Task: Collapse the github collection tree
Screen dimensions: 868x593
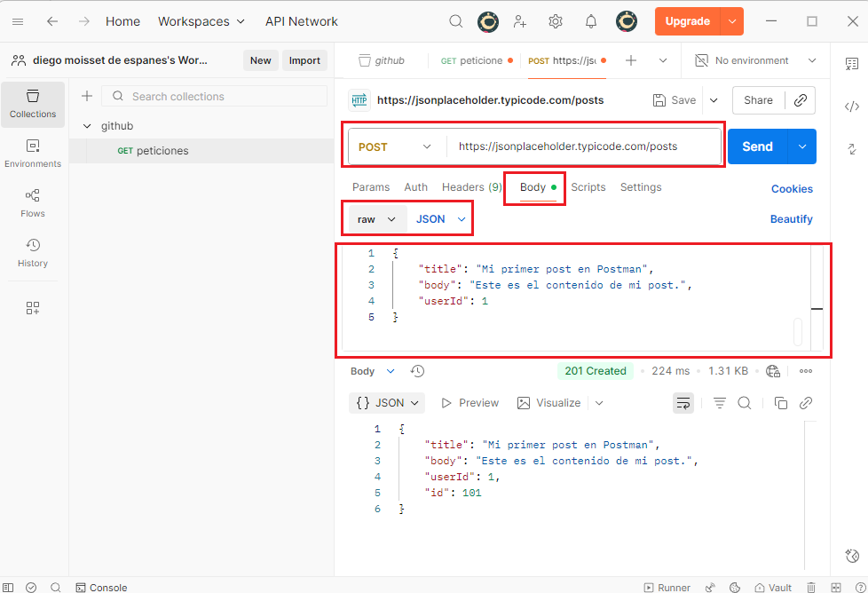Action: pos(87,126)
